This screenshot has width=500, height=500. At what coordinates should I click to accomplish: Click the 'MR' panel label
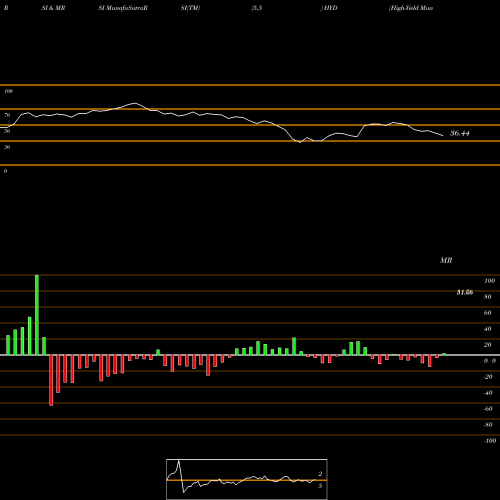click(446, 260)
